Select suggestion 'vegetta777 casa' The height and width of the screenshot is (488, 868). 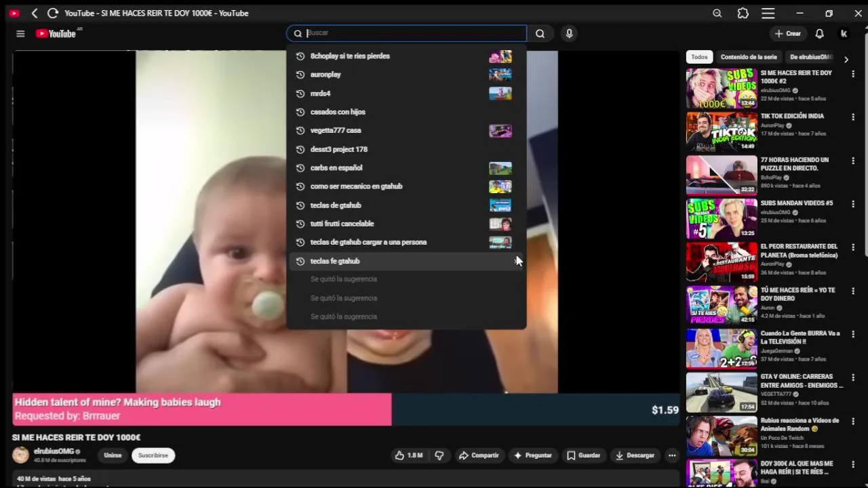406,130
